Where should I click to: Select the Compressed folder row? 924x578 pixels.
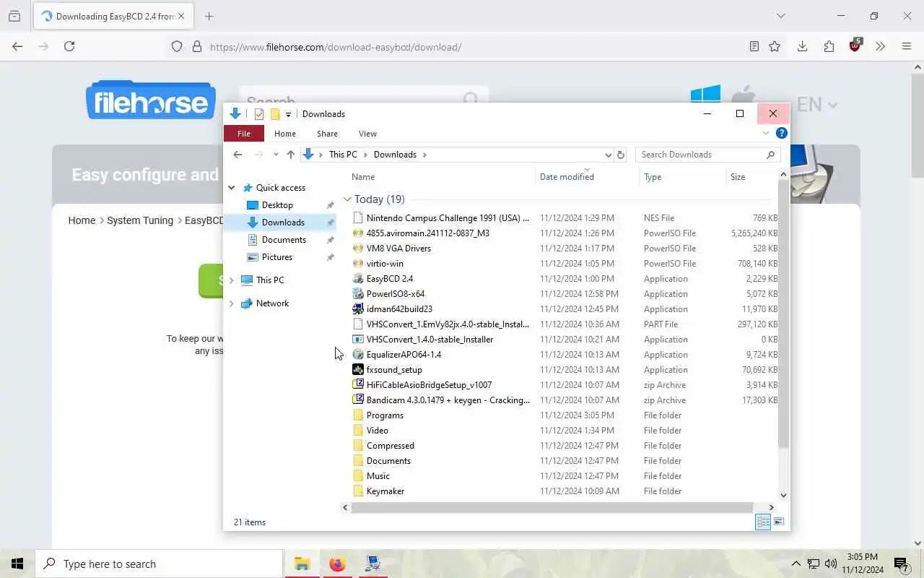(x=565, y=446)
